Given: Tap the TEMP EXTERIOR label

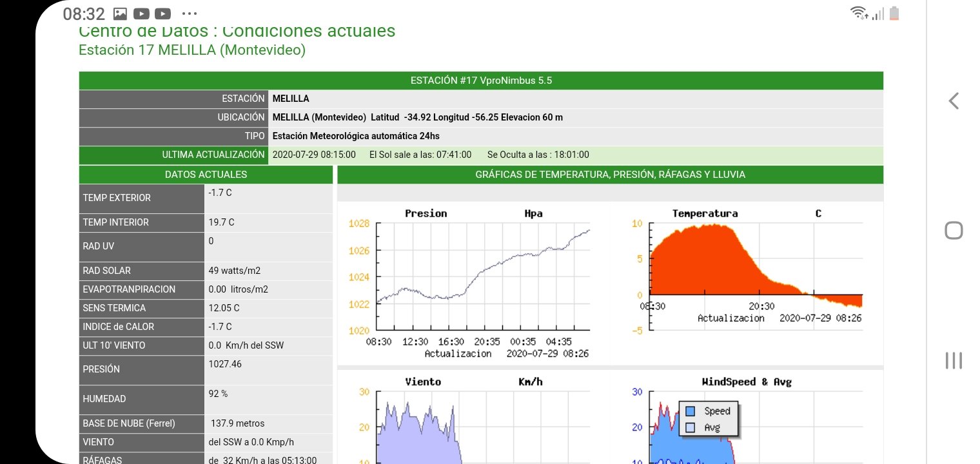Looking at the screenshot, I should [142, 198].
